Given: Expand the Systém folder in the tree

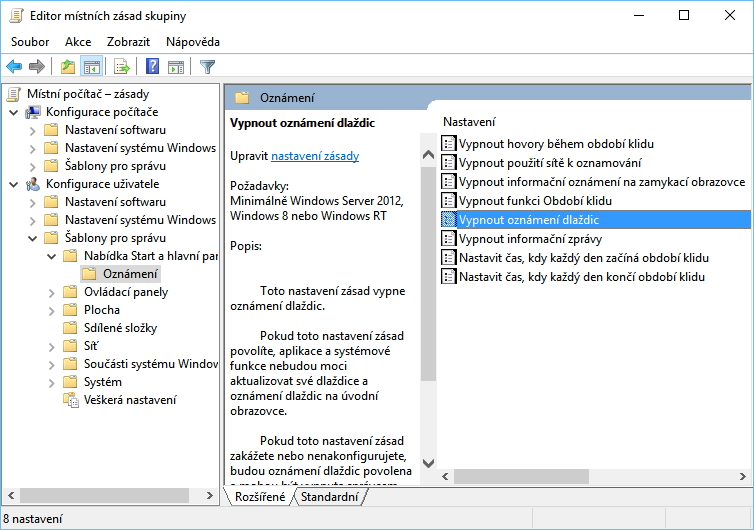Looking at the screenshot, I should tap(52, 382).
